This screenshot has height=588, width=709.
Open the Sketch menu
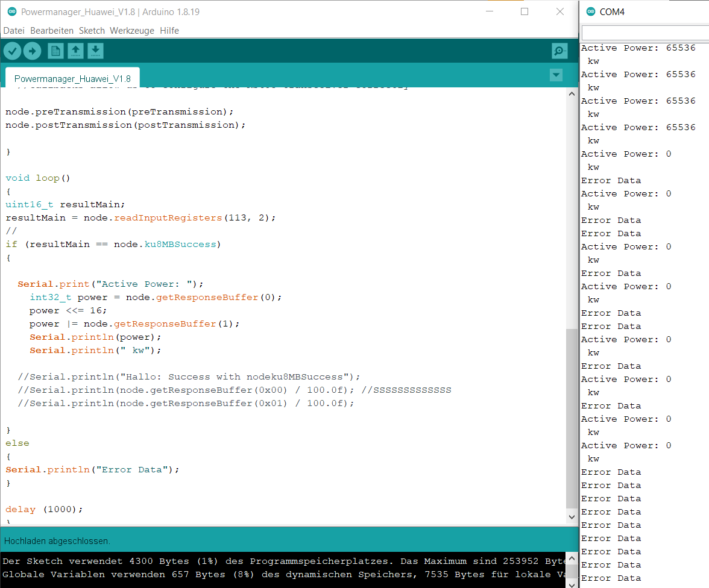(92, 31)
